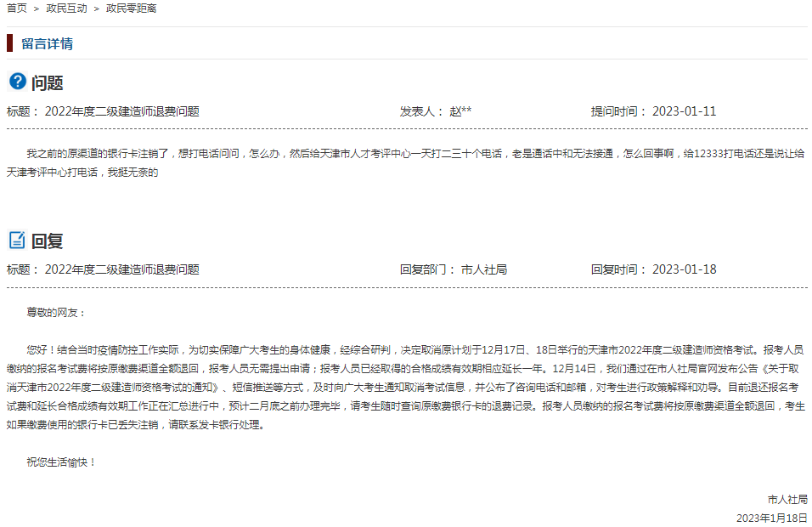Open 政民互动 breadcrumb link
Image resolution: width=812 pixels, height=527 pixels.
[x=66, y=8]
